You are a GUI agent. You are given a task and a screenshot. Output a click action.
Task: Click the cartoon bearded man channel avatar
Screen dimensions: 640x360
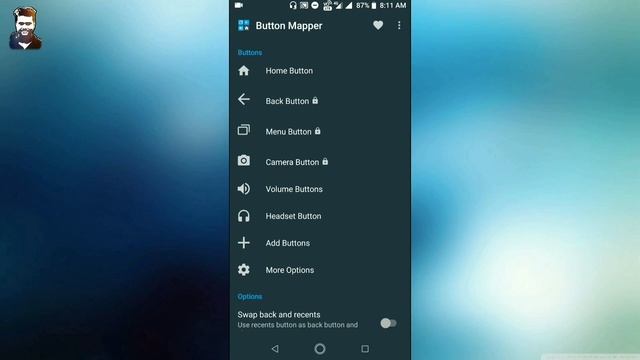coord(25,28)
